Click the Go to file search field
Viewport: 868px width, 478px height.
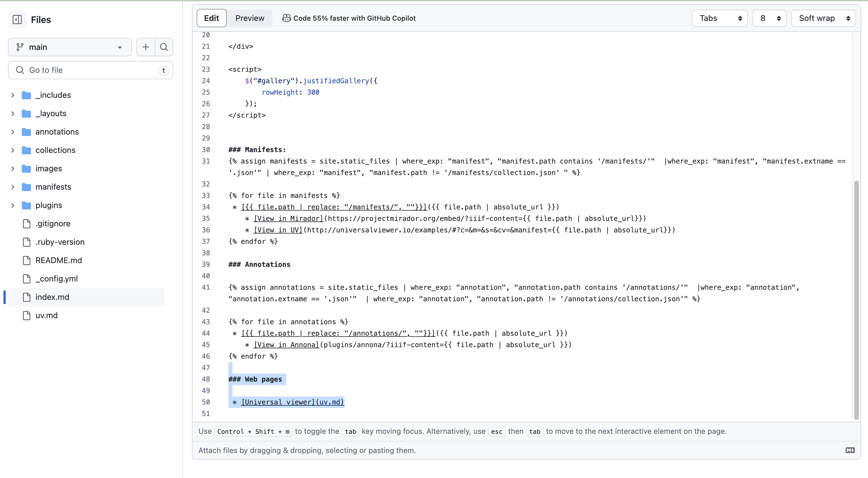coord(90,70)
